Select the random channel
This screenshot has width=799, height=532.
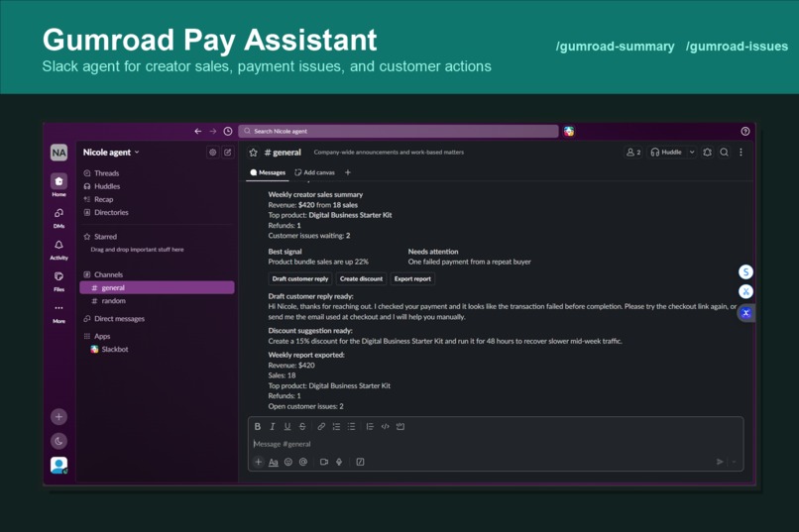coord(157,301)
